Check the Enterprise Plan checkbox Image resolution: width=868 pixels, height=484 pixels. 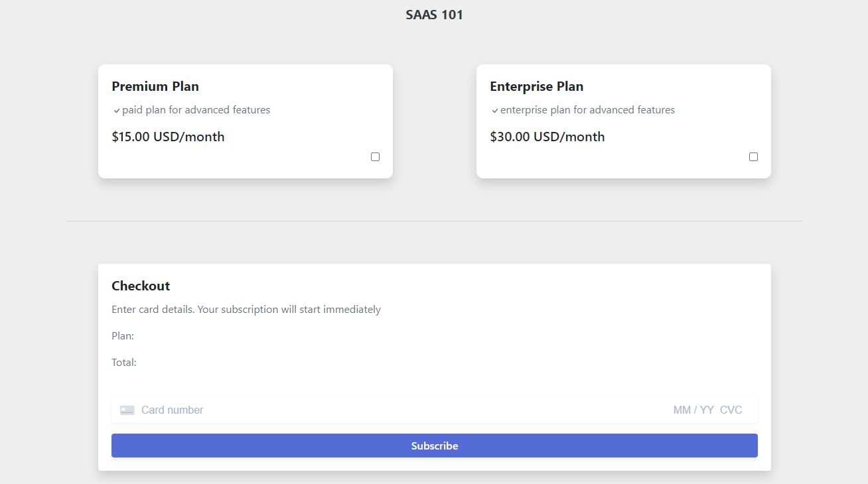(753, 157)
